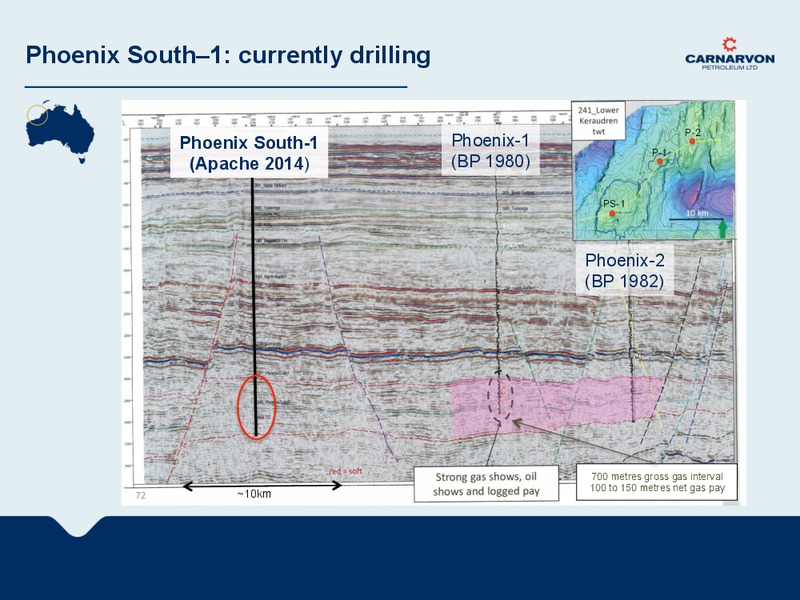Screen dimensions: 800x600
Task: Click the "10 km" scale bar on inset map
Action: click(x=696, y=216)
